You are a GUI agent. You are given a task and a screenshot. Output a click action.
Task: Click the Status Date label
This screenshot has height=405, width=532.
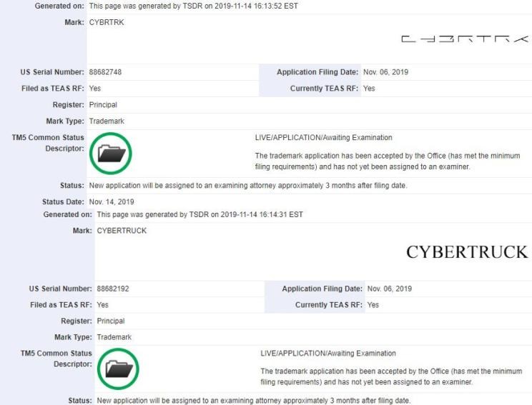[x=63, y=202]
